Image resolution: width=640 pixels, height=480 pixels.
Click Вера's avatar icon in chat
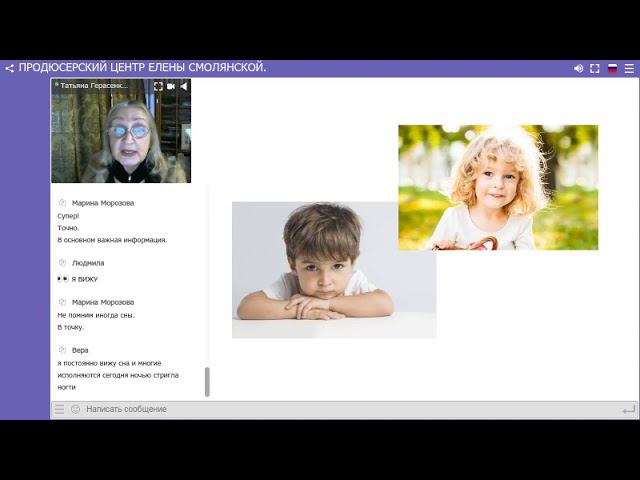point(62,350)
